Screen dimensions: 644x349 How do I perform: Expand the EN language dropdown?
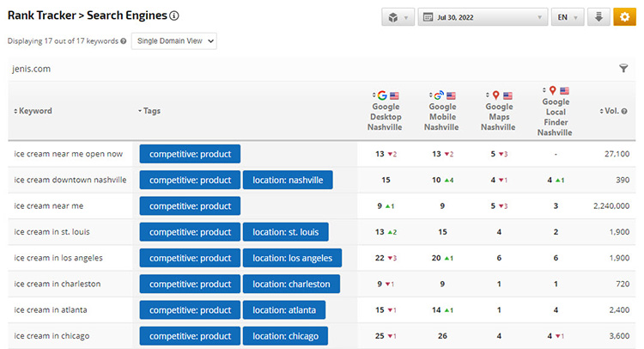click(x=568, y=16)
